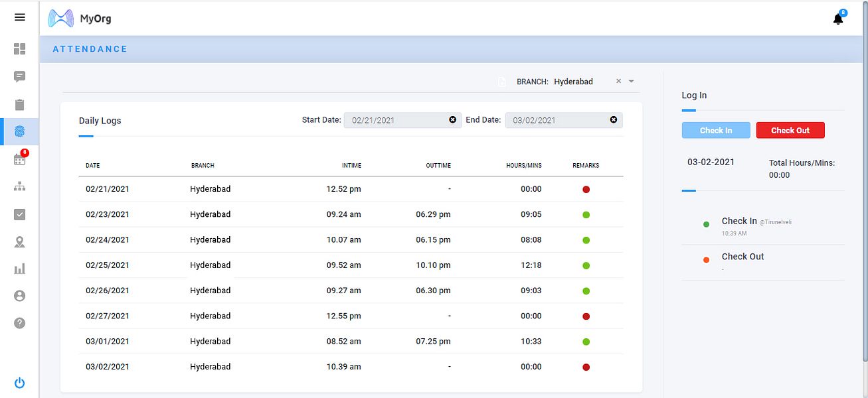Open the location pin sidebar icon

(x=19, y=241)
